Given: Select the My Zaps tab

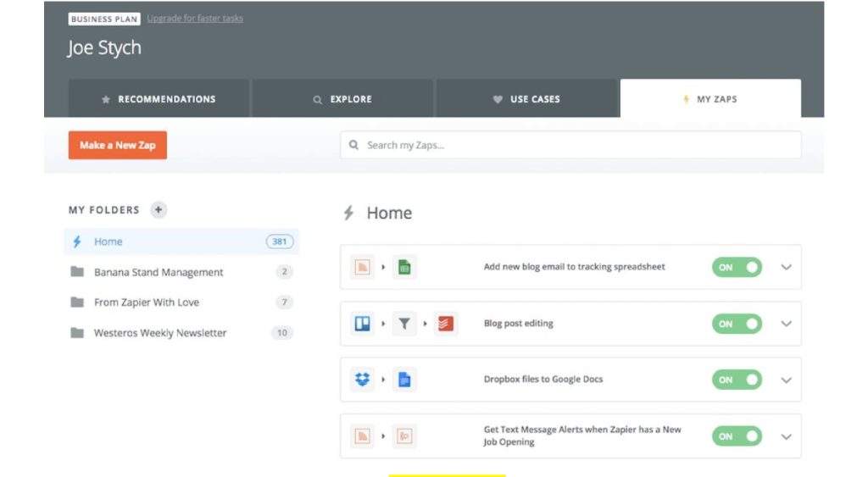Looking at the screenshot, I should pyautogui.click(x=710, y=98).
